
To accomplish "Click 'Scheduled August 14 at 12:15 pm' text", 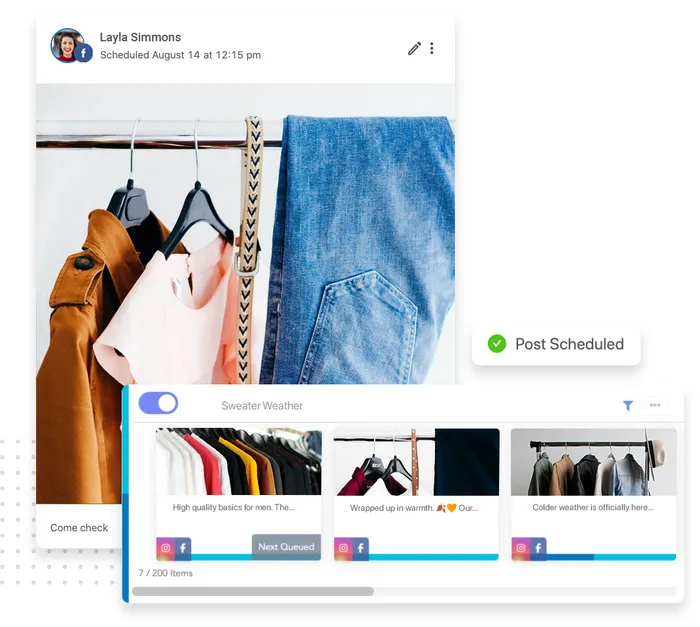I will (180, 55).
